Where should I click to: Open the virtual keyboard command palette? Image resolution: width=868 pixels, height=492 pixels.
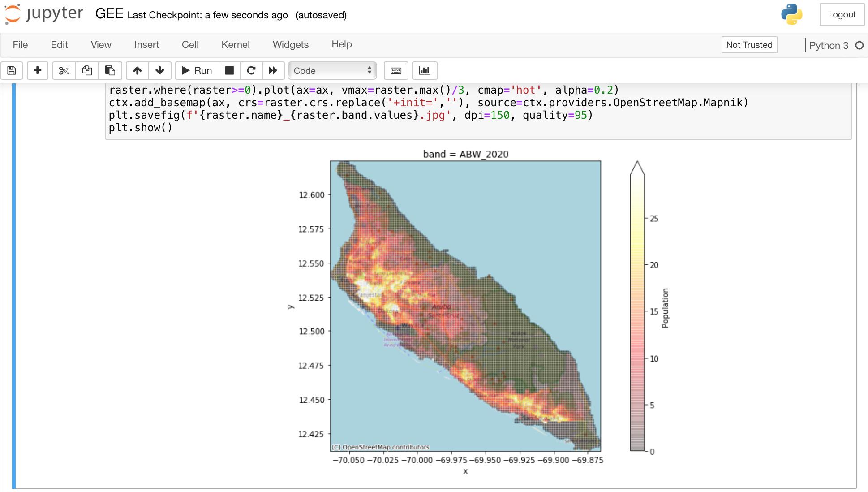[x=395, y=70]
